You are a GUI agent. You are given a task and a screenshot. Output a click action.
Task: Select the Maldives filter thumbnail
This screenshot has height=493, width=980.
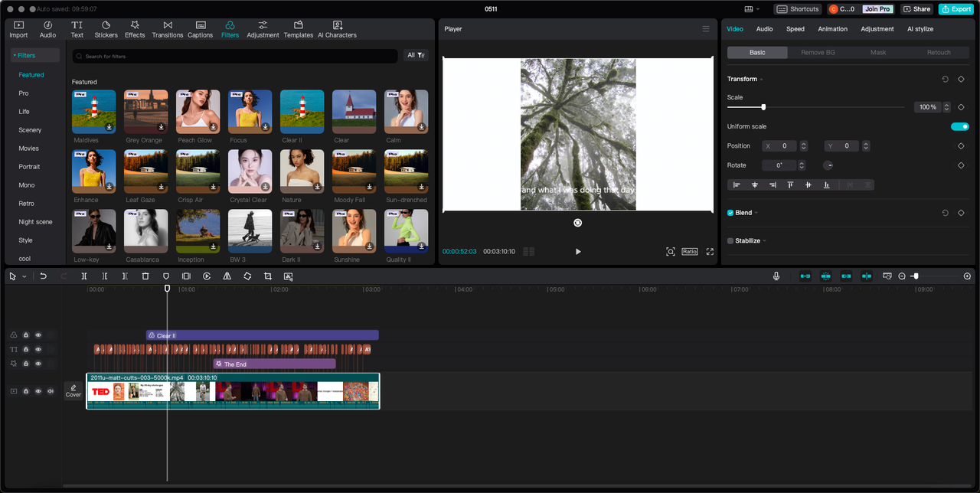(x=94, y=112)
